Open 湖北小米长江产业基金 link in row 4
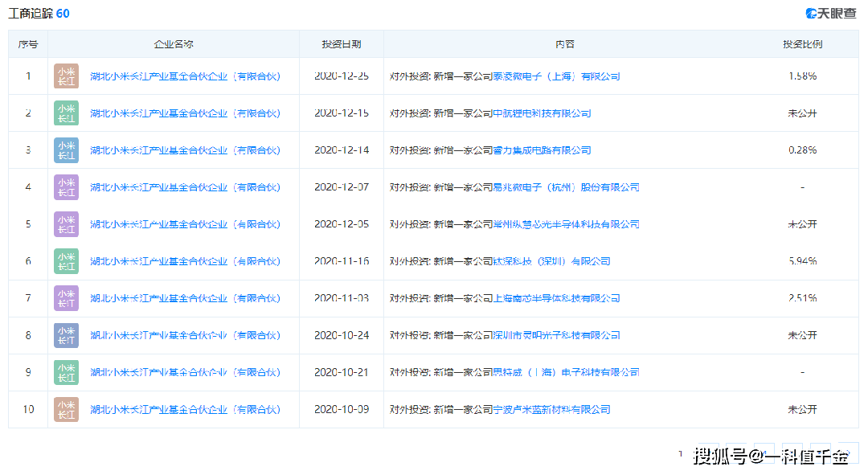This screenshot has width=868, height=475. [185, 187]
